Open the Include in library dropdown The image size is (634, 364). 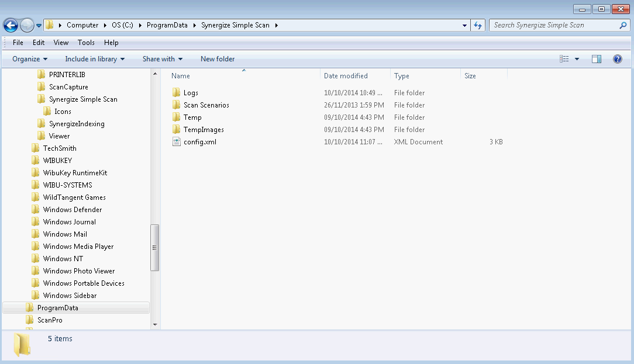pyautogui.click(x=95, y=59)
